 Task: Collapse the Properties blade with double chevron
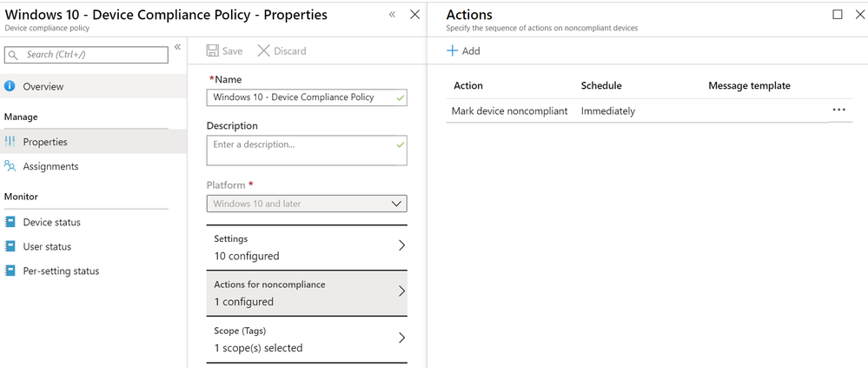(x=392, y=15)
